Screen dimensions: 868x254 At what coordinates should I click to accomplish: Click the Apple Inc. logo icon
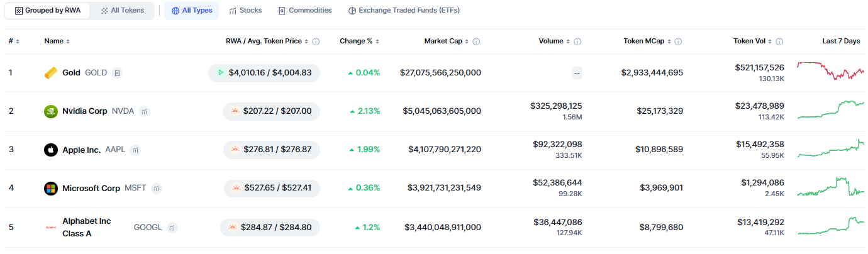[x=51, y=150]
